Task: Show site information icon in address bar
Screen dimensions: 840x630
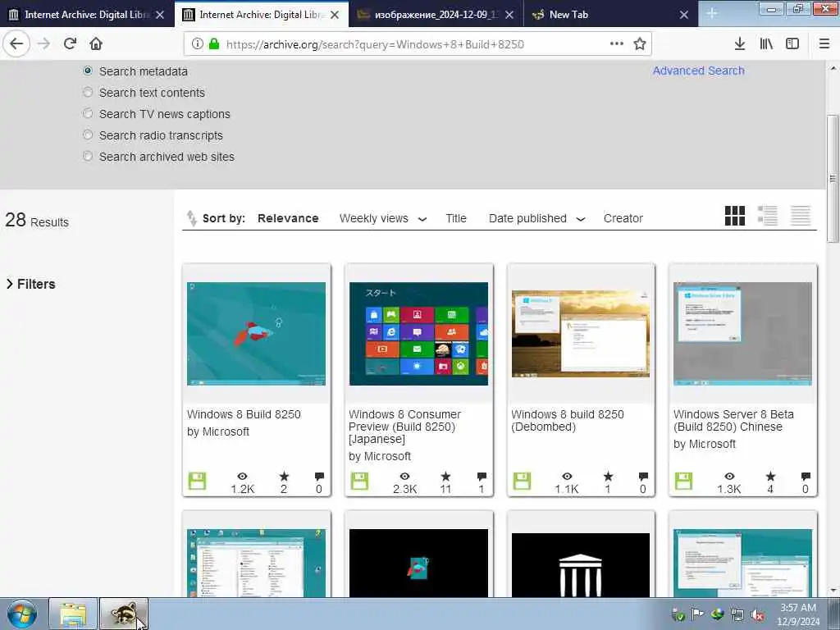Action: pos(197,44)
